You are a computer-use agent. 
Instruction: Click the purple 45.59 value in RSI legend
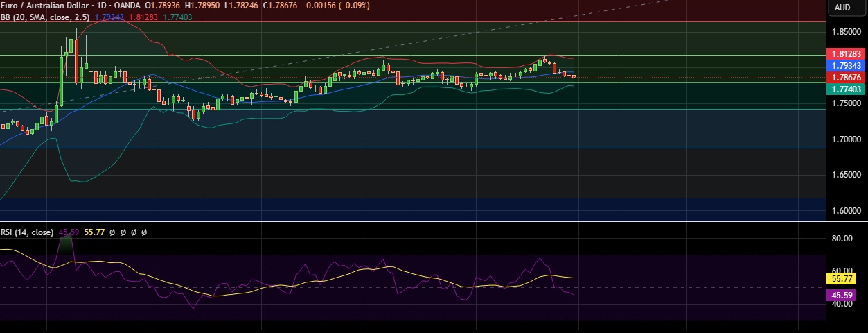point(69,232)
